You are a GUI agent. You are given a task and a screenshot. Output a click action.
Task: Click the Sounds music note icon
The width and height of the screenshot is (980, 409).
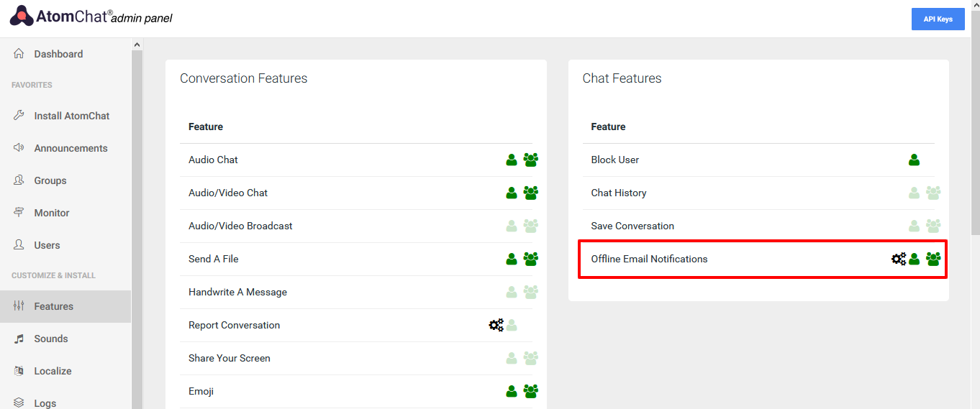[x=19, y=339]
